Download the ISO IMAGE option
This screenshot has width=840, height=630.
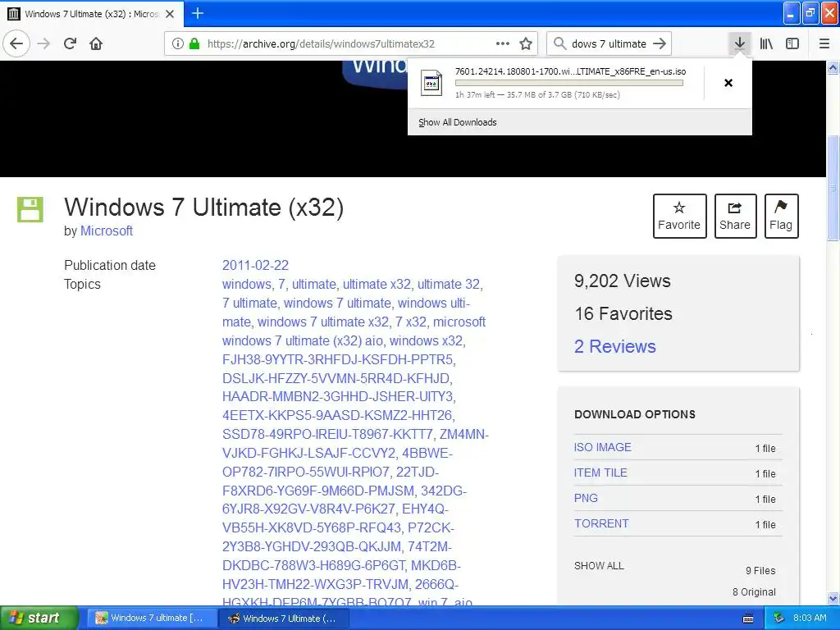point(603,447)
